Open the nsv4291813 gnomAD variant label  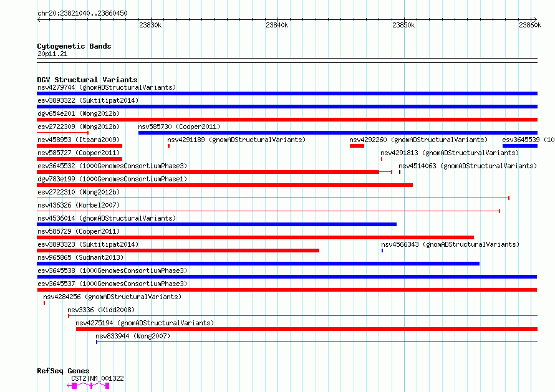(x=450, y=153)
